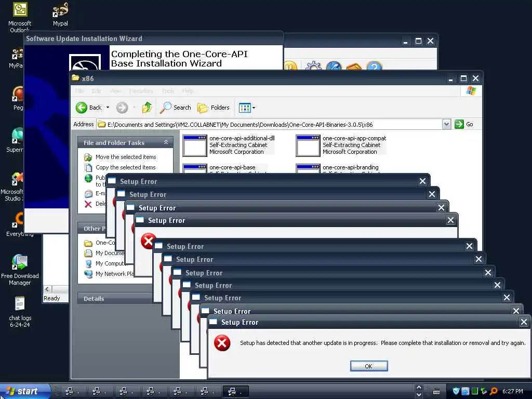Viewport: 532px width, 399px height.
Task: Open the Search pane in Explorer toolbar
Action: (176, 108)
